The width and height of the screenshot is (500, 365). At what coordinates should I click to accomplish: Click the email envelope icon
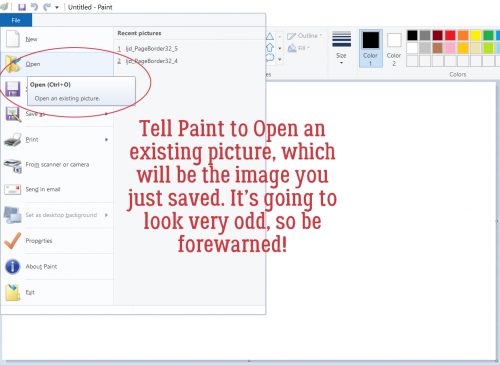coord(13,190)
